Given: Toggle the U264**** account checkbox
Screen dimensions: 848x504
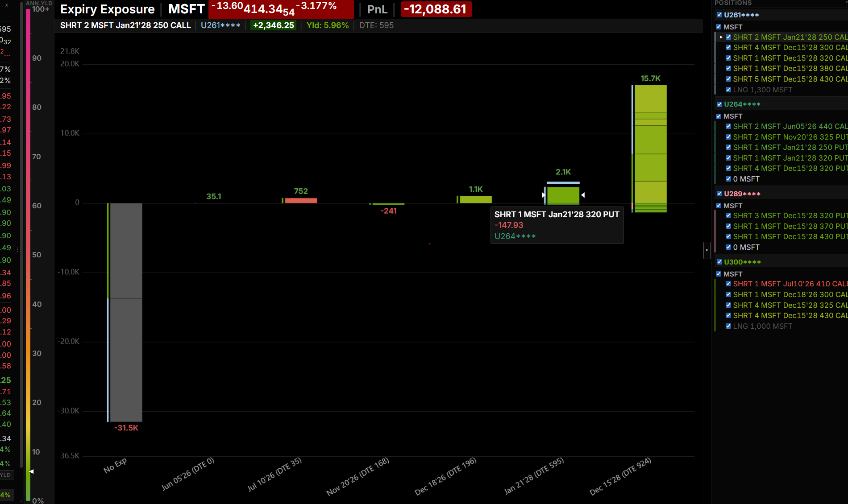Looking at the screenshot, I should tap(719, 104).
